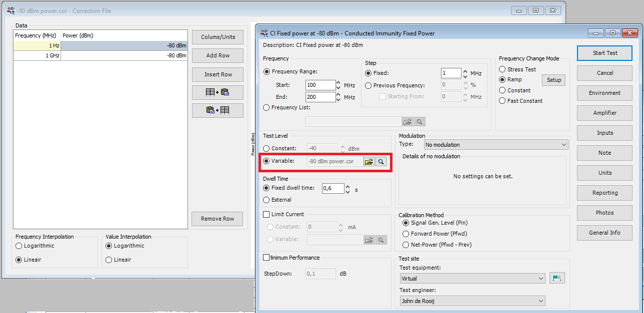The image size is (644, 313).
Task: Click stepper arrows for Start frequency
Action: coord(338,85)
